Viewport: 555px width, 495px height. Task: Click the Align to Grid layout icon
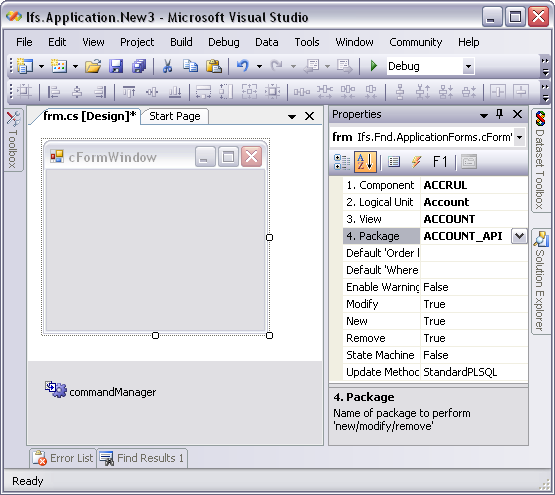click(x=24, y=92)
